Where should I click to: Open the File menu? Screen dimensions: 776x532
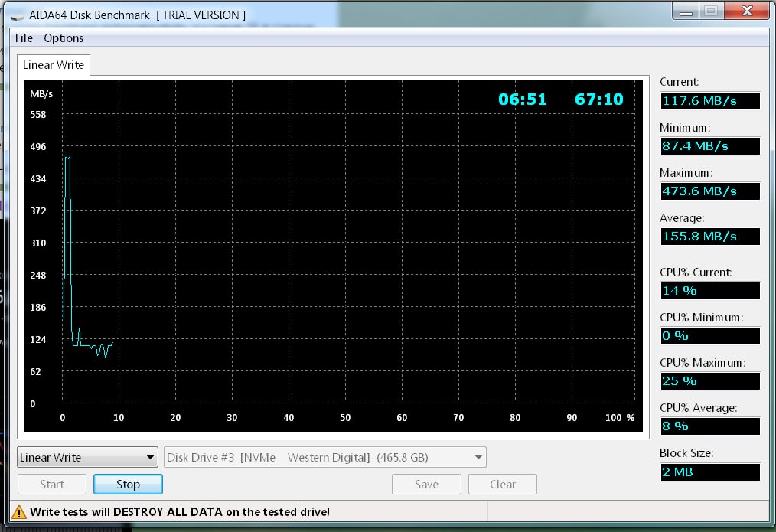click(x=24, y=38)
